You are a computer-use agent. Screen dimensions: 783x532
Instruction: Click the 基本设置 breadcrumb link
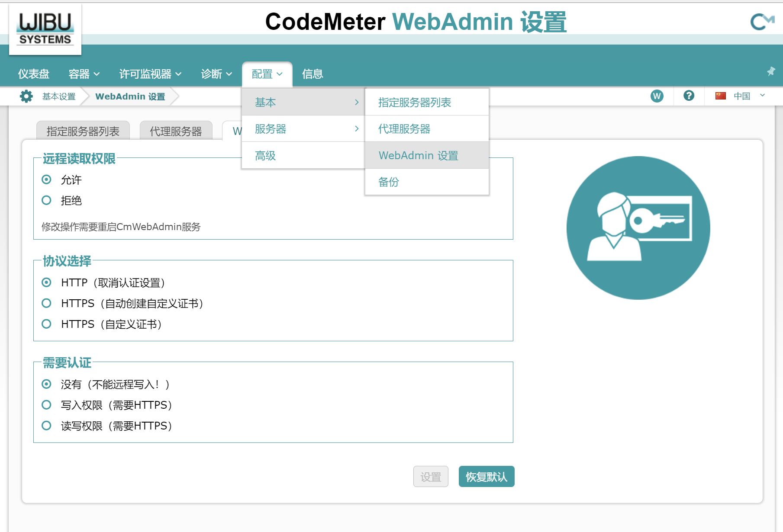click(x=59, y=96)
